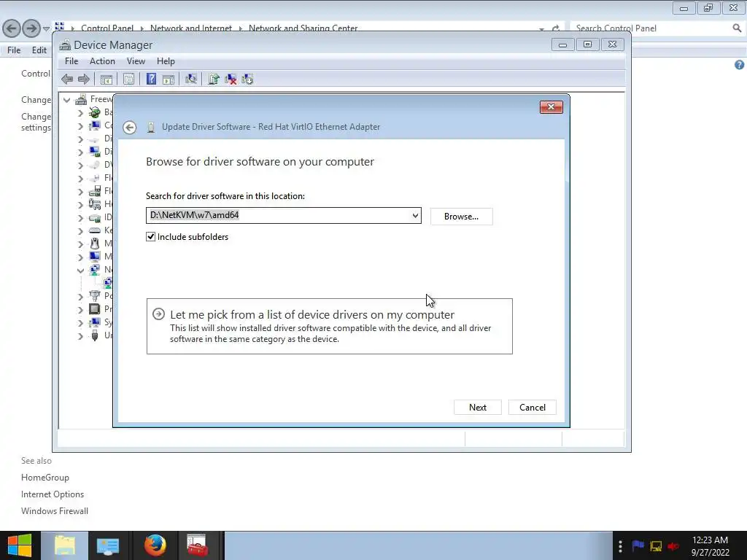Toggle the Show/Hide Console Tree toolbar icon

pyautogui.click(x=107, y=79)
